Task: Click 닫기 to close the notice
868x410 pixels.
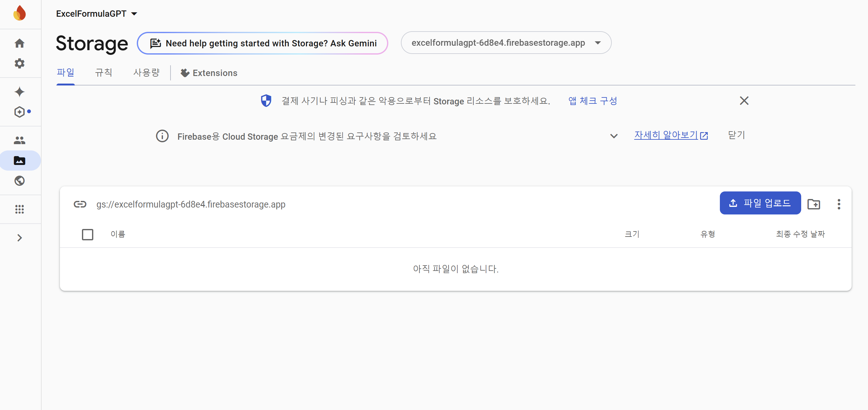Action: pyautogui.click(x=737, y=135)
